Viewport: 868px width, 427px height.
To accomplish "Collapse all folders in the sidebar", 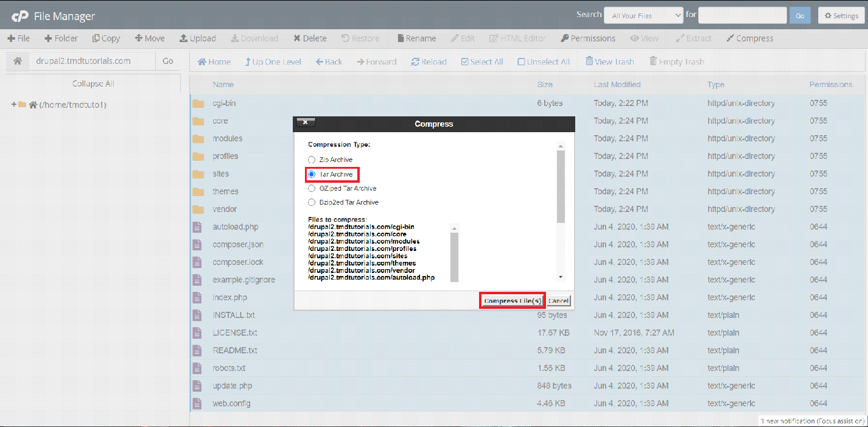I will tap(93, 83).
